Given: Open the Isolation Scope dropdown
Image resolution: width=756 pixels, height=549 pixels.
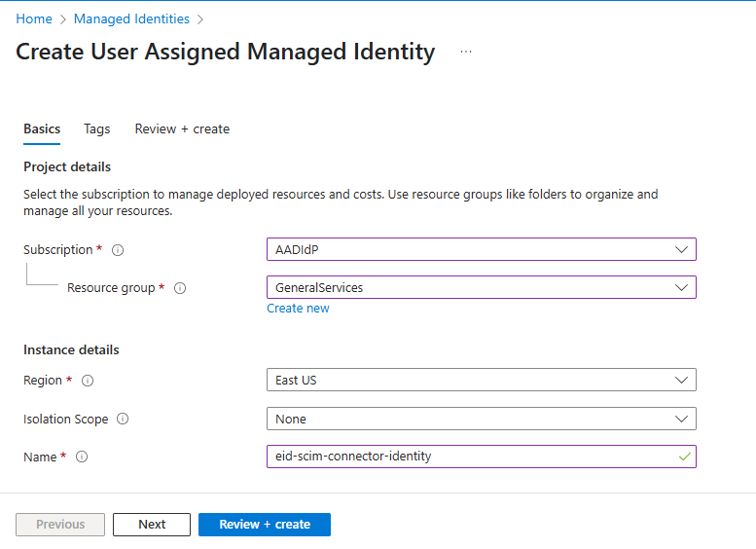Looking at the screenshot, I should (x=481, y=419).
